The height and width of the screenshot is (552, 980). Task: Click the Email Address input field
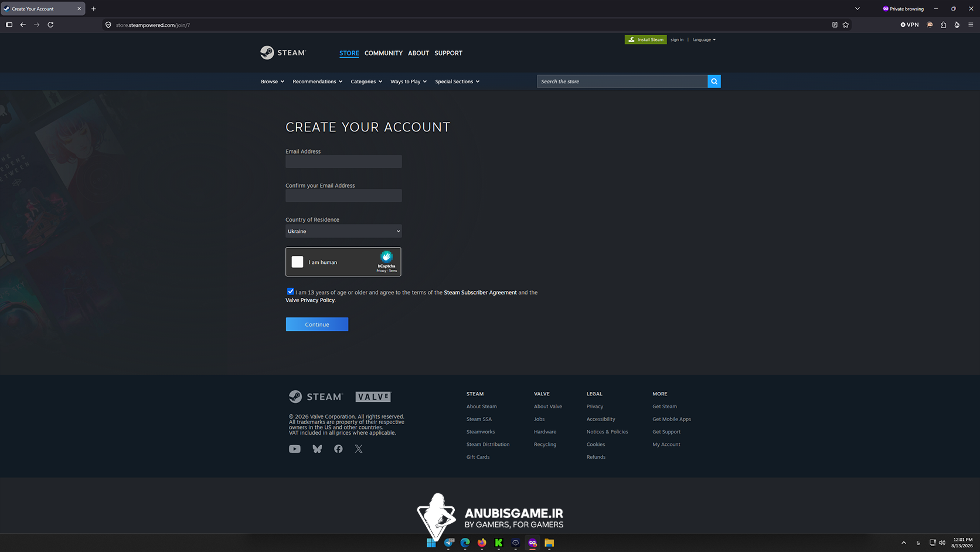click(x=343, y=161)
